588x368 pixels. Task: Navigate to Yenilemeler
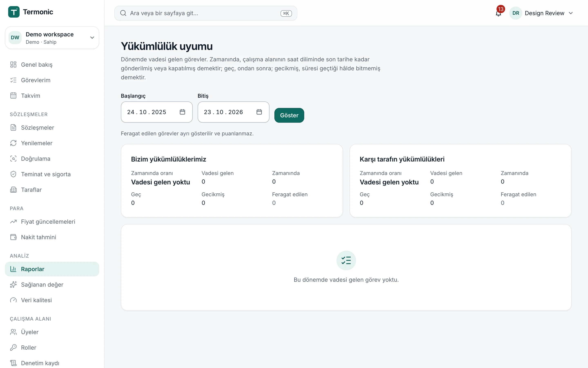click(x=52, y=143)
